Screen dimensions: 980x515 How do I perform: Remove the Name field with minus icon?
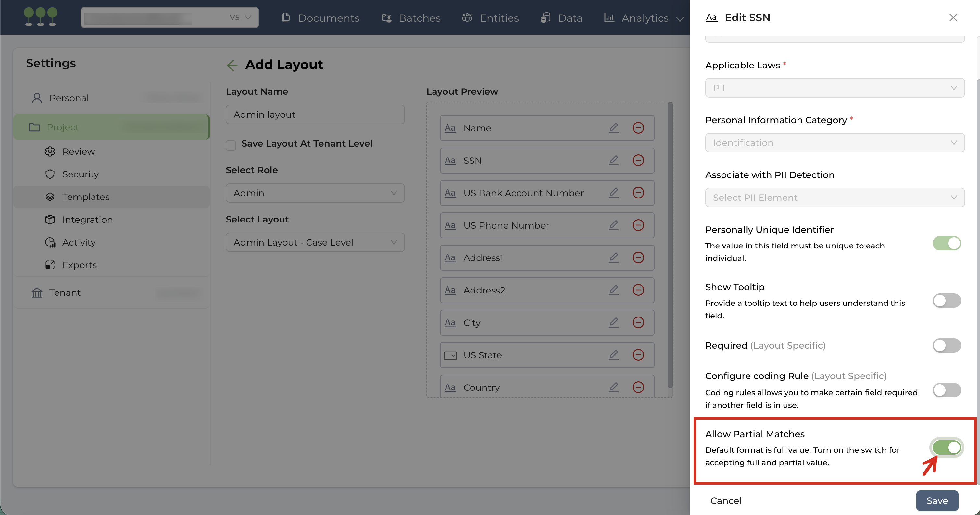[638, 128]
